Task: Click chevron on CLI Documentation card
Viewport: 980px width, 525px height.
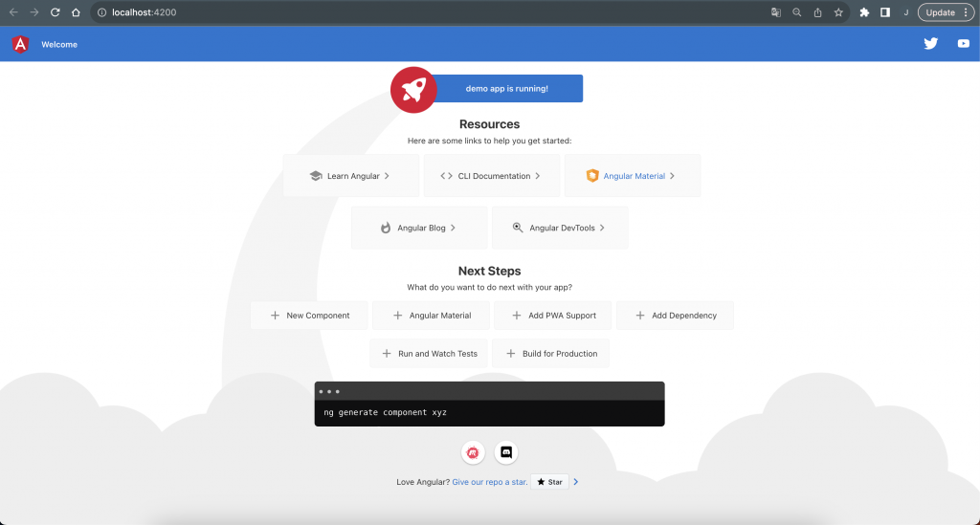Action: [538, 176]
